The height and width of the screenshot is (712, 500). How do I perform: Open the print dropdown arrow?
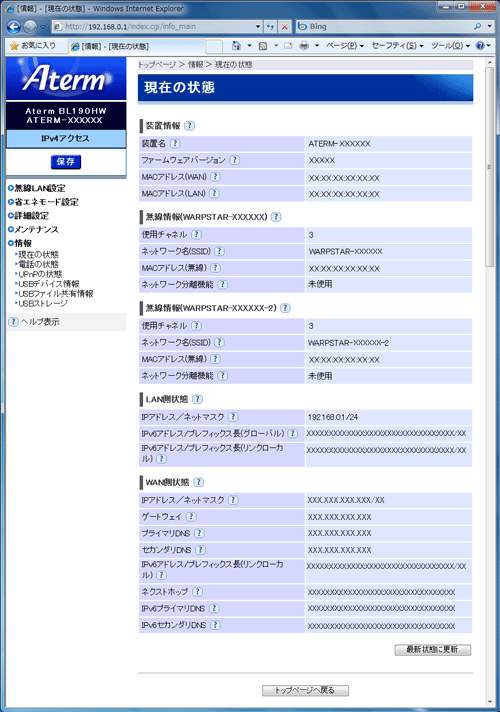click(x=317, y=46)
